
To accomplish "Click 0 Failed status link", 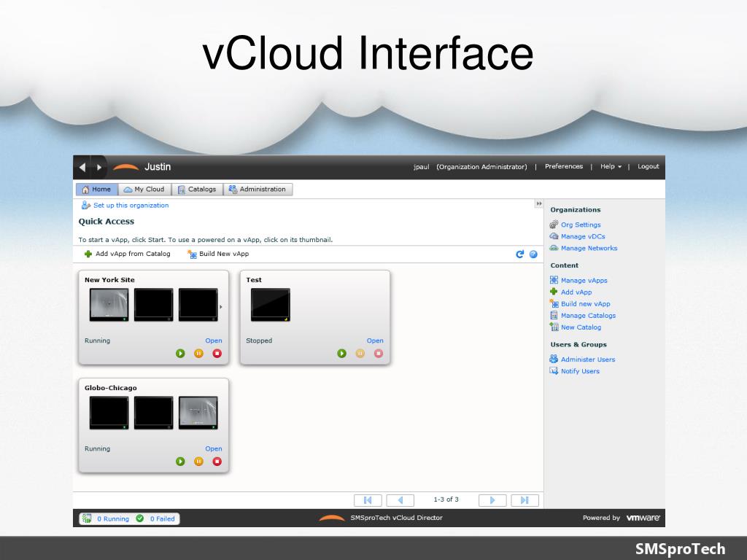I will tap(163, 518).
